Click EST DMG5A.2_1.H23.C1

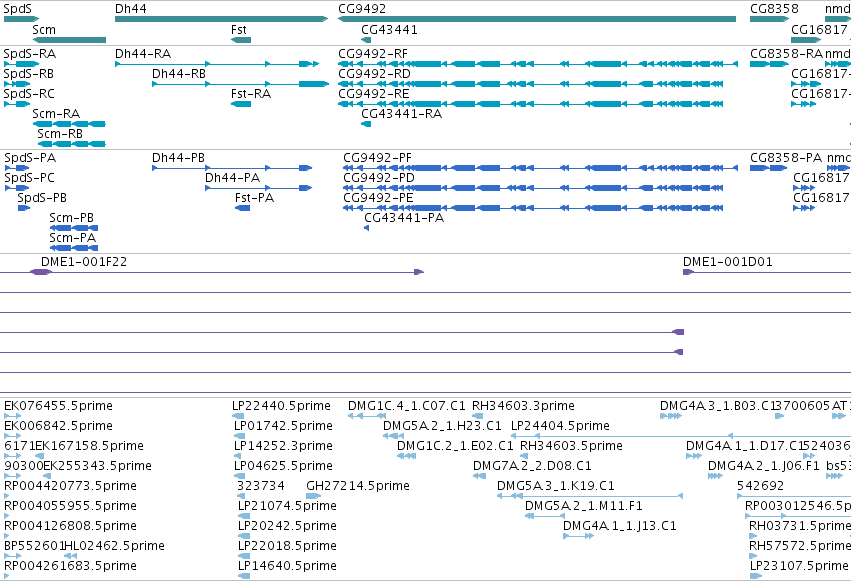pyautogui.click(x=442, y=426)
